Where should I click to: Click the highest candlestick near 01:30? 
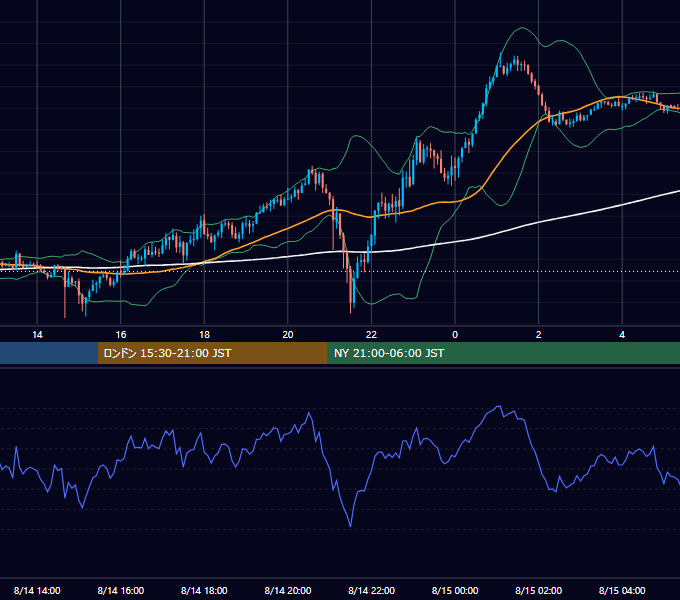click(515, 62)
